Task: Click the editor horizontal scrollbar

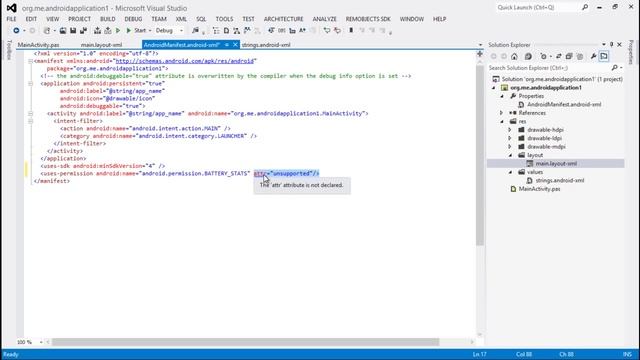Action: 245,342
